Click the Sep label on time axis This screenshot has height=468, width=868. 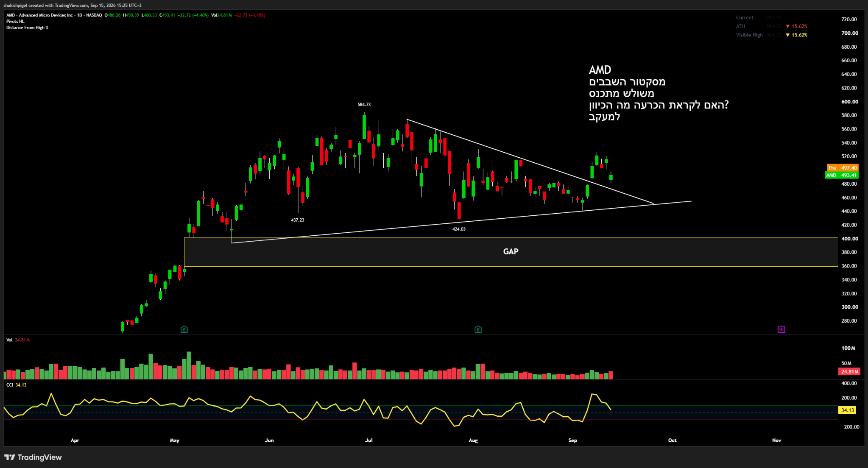tap(572, 440)
